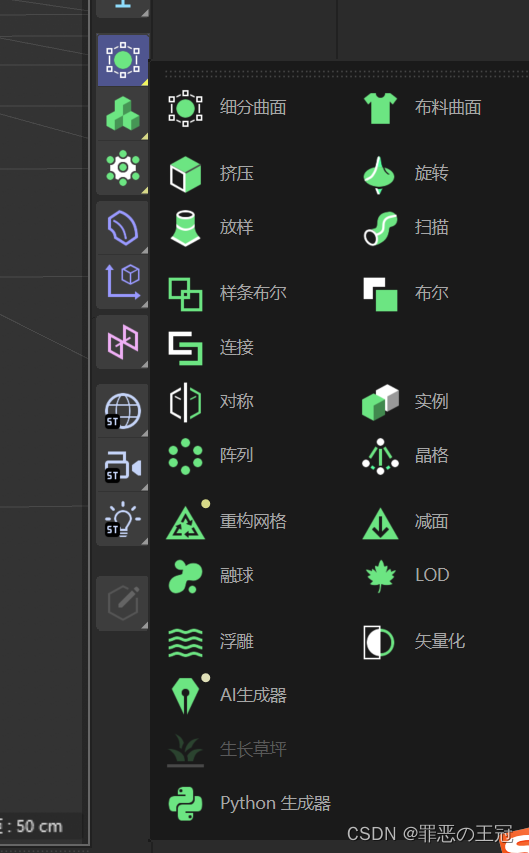
Task: Select the AI生成器 pen nib icon
Action: tap(185, 695)
